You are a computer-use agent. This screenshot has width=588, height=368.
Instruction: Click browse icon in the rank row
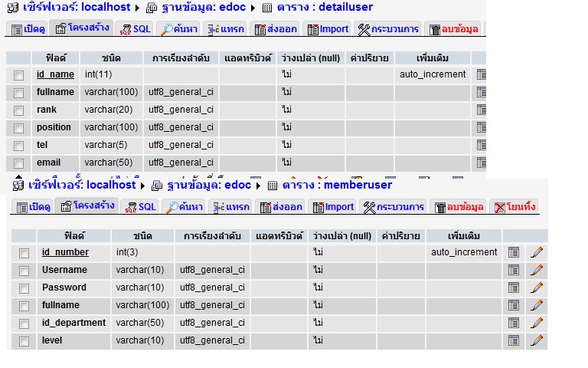coord(482,110)
